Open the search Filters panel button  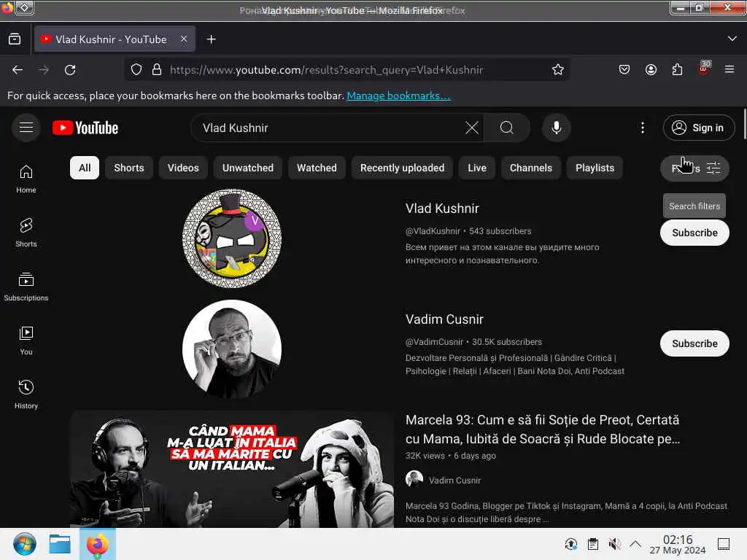tap(694, 168)
